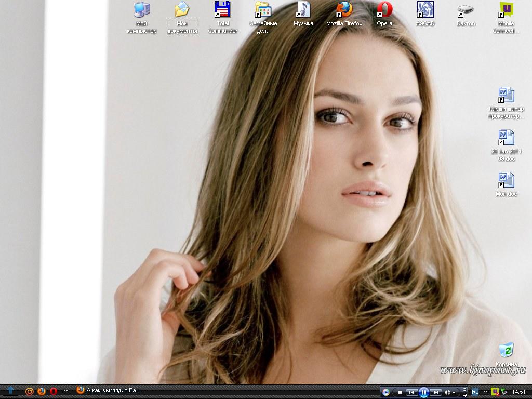Open the Музыка desktop shortcut
This screenshot has width=532, height=399.
click(x=303, y=10)
